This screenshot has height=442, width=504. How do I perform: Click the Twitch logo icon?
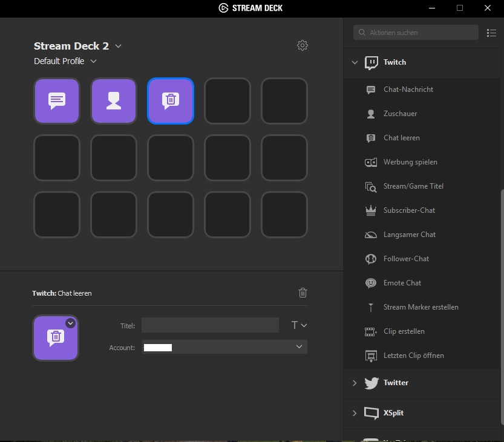(371, 63)
